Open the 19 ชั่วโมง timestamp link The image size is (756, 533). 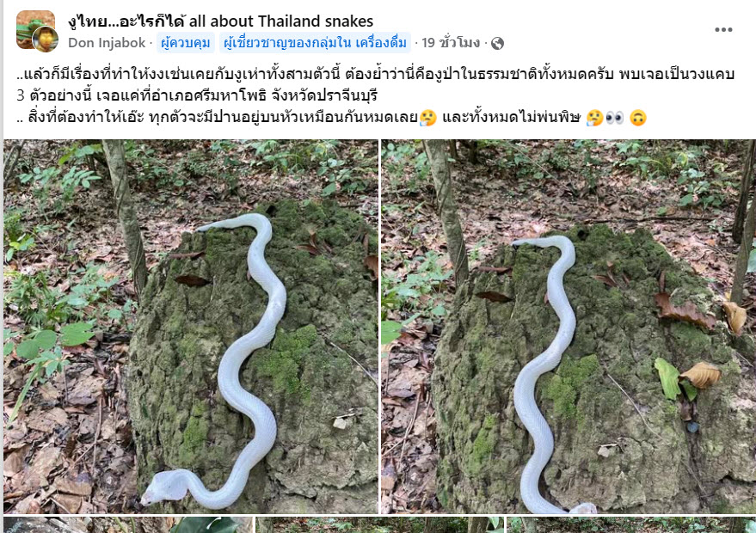click(451, 43)
